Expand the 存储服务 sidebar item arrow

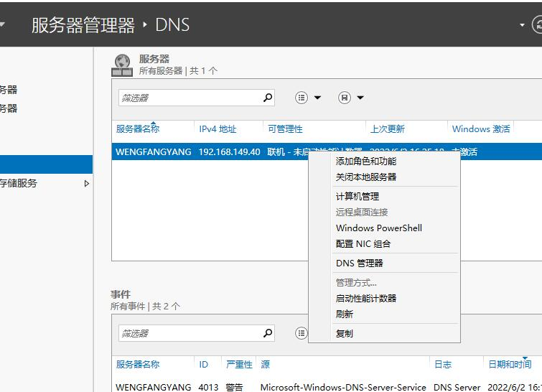pos(87,184)
